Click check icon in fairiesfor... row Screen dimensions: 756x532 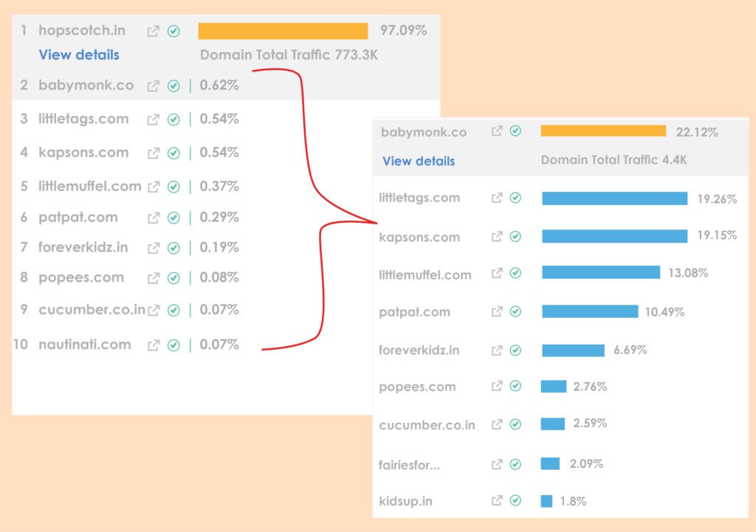[x=515, y=465]
